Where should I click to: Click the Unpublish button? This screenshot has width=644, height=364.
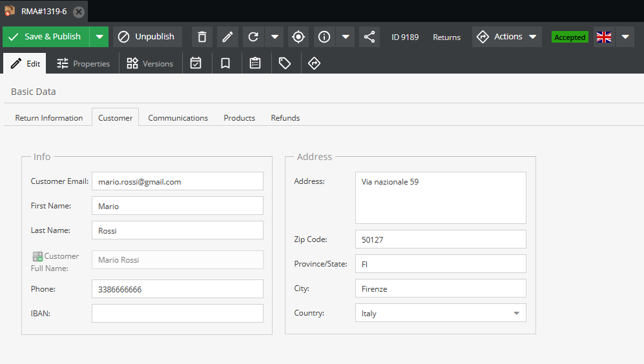pos(147,37)
